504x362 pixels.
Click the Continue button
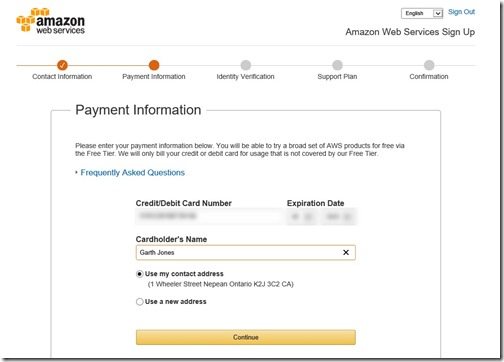246,337
